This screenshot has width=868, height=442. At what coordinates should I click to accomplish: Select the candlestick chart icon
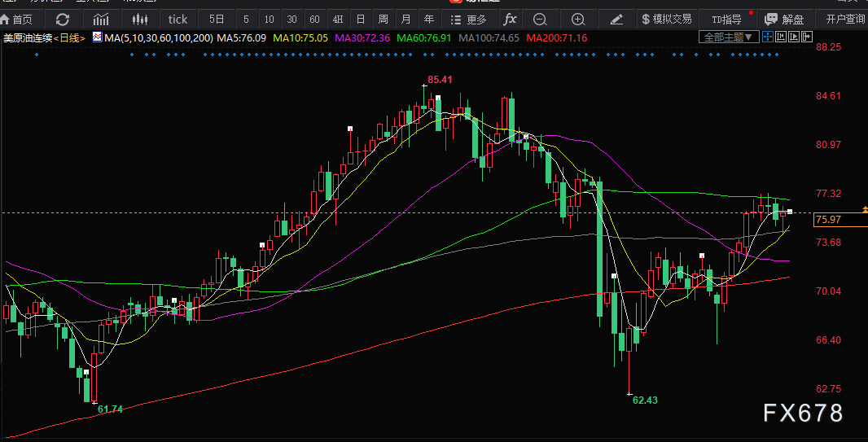point(140,20)
